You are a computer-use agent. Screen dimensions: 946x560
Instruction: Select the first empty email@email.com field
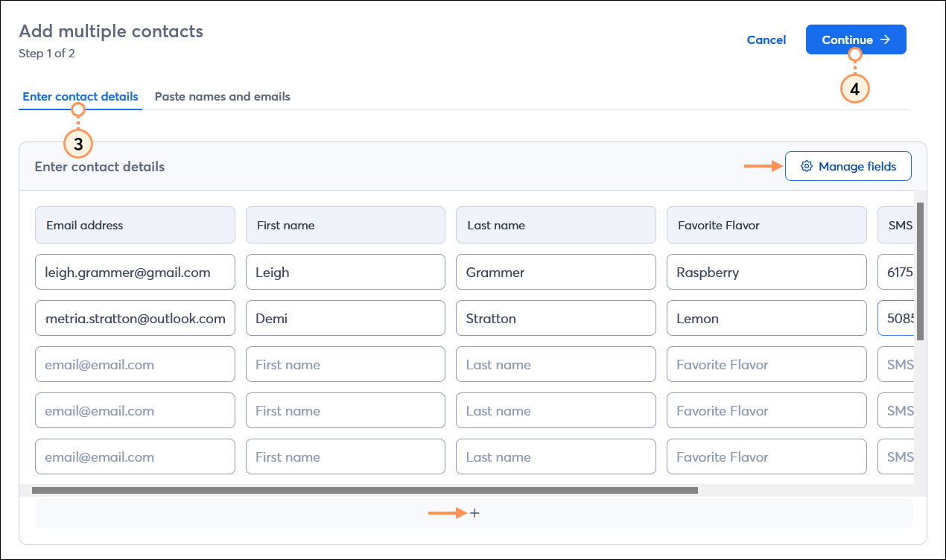pyautogui.click(x=135, y=364)
